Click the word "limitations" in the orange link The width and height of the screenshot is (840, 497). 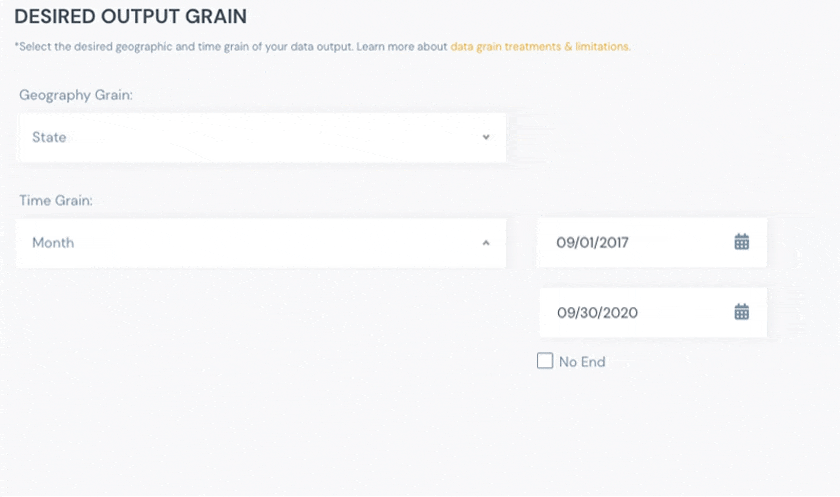(602, 46)
